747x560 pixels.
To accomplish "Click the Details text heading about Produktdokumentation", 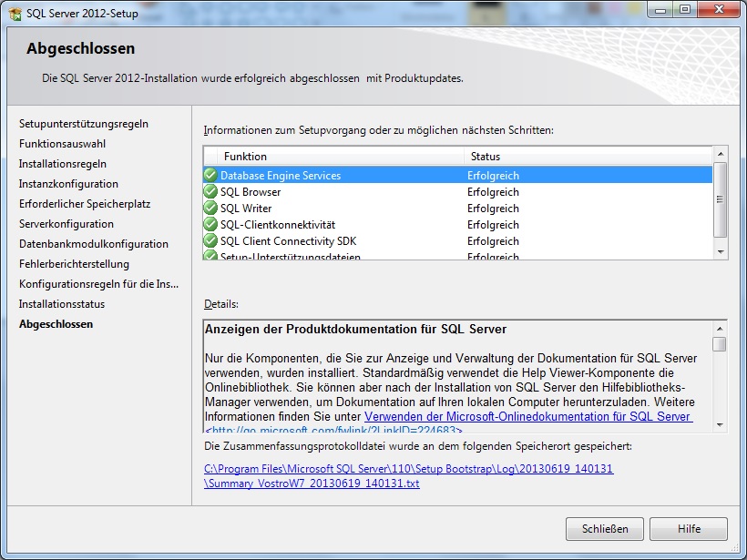I will [355, 329].
